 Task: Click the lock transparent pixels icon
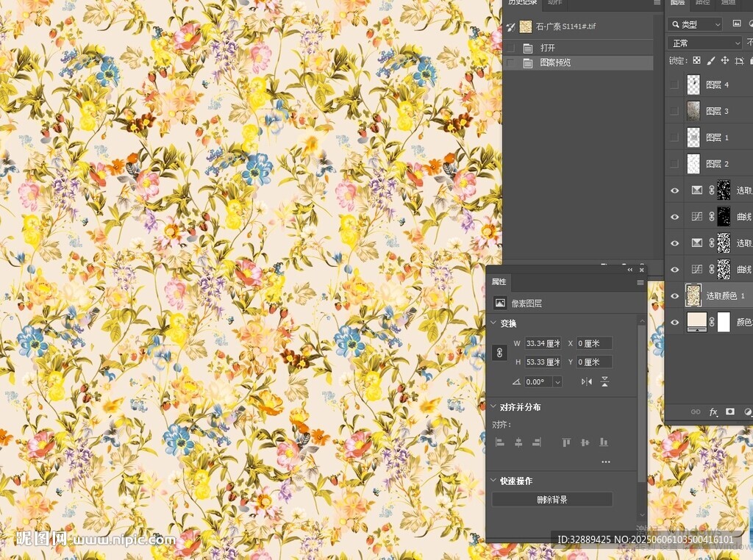point(696,61)
